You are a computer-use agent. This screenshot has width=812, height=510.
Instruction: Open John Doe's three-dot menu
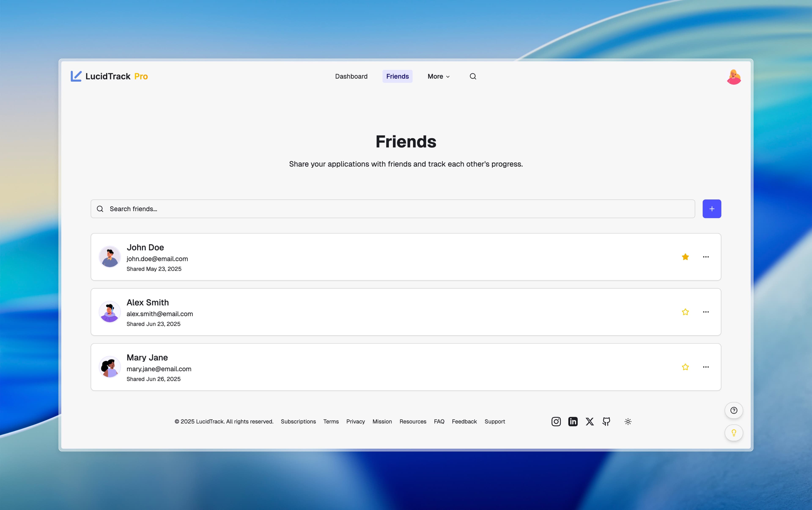(706, 257)
